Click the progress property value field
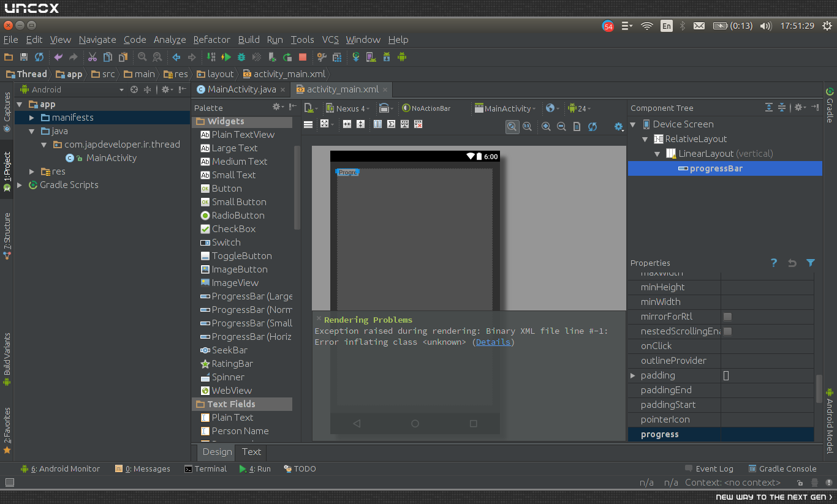This screenshot has height=504, width=837. click(x=767, y=434)
